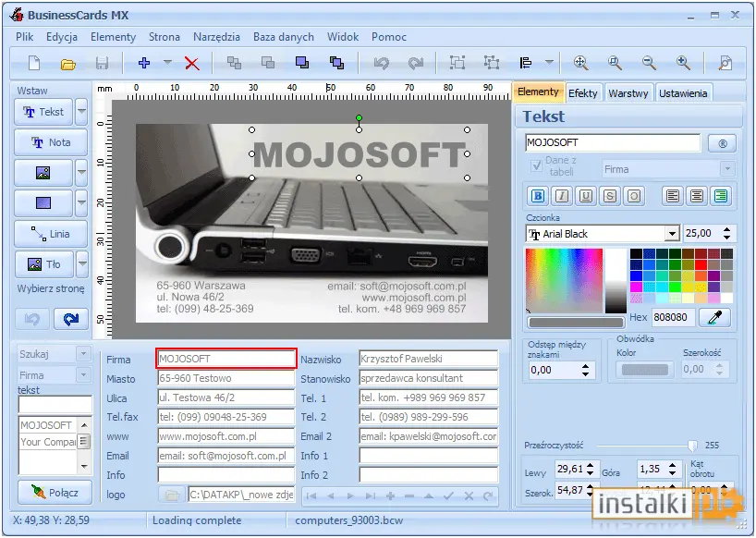Pick color with the eyedropper tool
The image size is (756, 538).
pyautogui.click(x=715, y=317)
